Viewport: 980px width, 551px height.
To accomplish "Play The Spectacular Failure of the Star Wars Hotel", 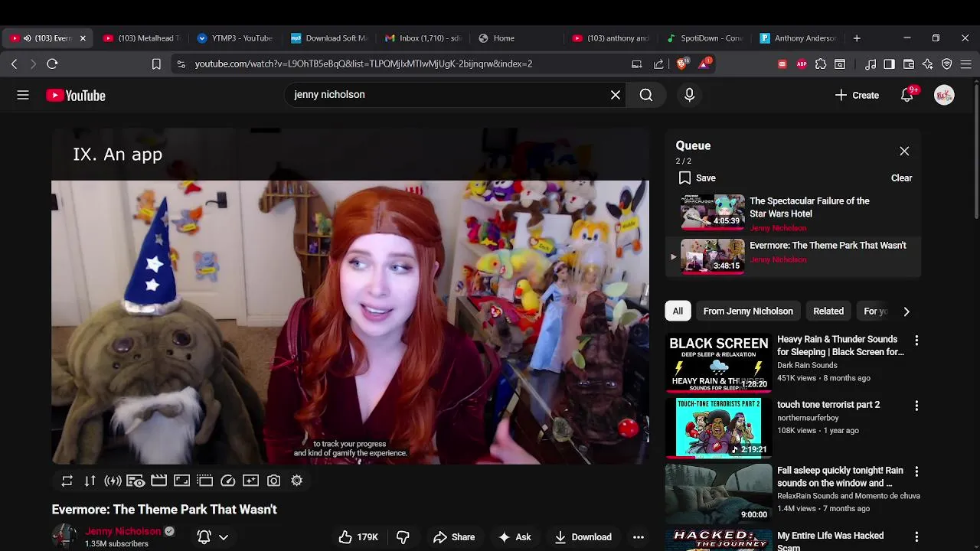I will (x=793, y=212).
